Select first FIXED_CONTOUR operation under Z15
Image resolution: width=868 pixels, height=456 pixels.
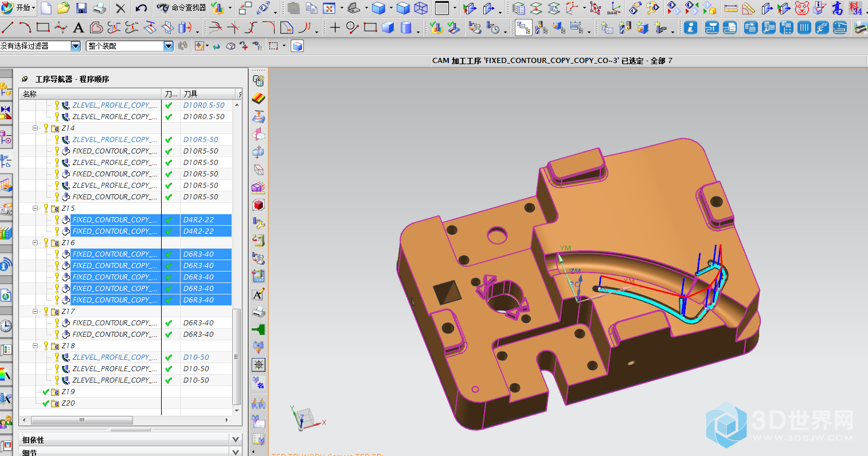click(115, 220)
